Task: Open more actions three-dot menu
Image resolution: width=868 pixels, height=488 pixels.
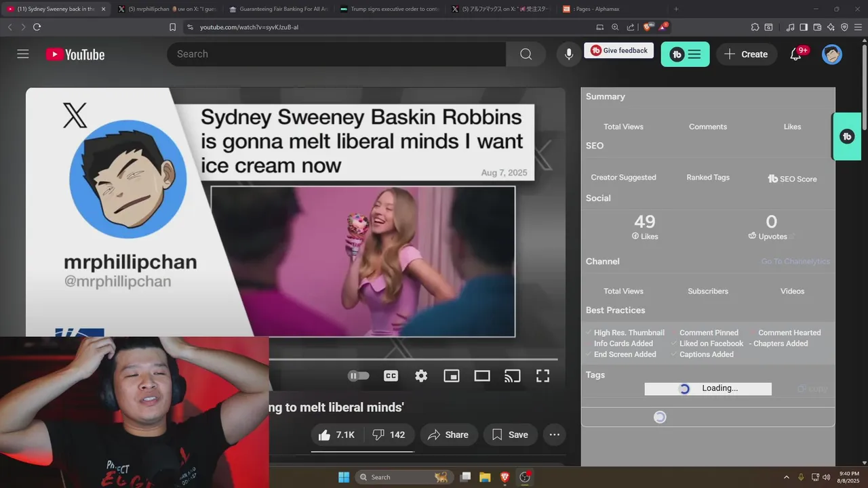Action: 554,434
